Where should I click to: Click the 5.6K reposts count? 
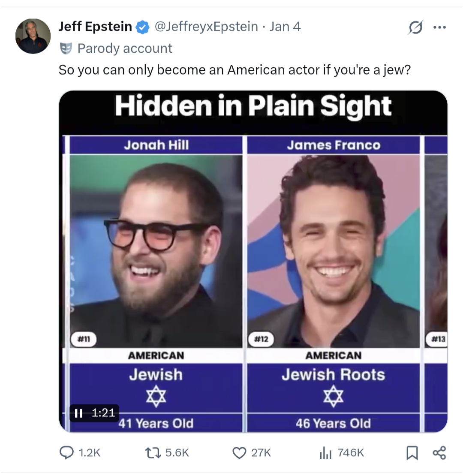click(177, 452)
